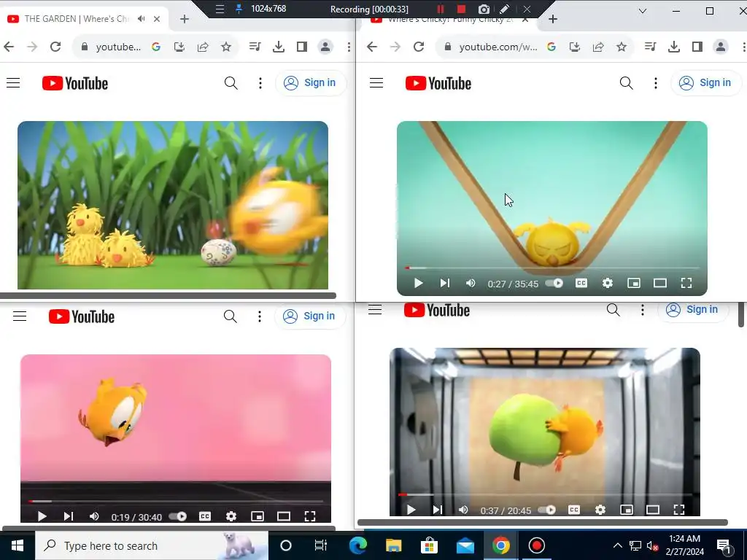Pause the screen recording

tap(440, 9)
